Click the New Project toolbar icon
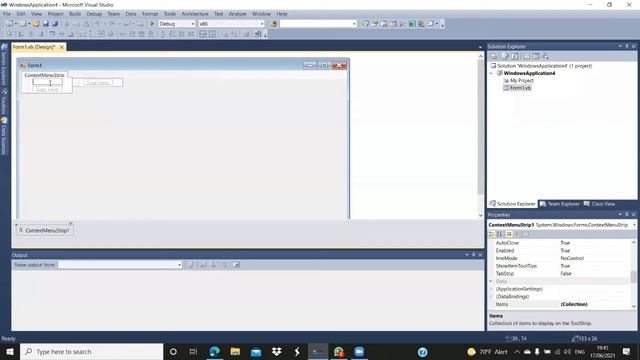The height and width of the screenshot is (360, 640). [10, 24]
